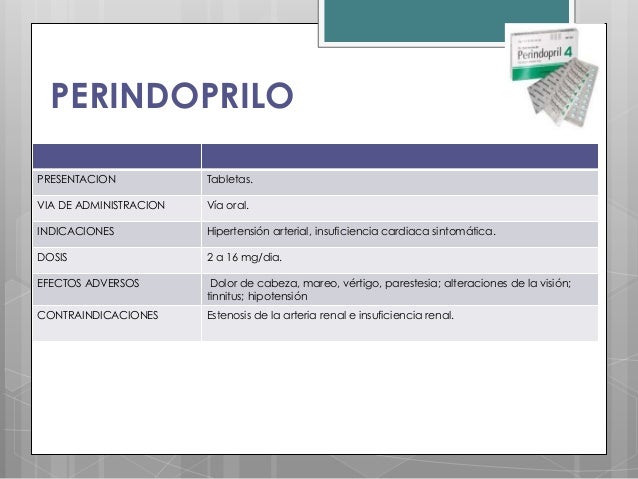
Task: Click the VIA DE ADMINISTRACION label
Action: [x=101, y=205]
